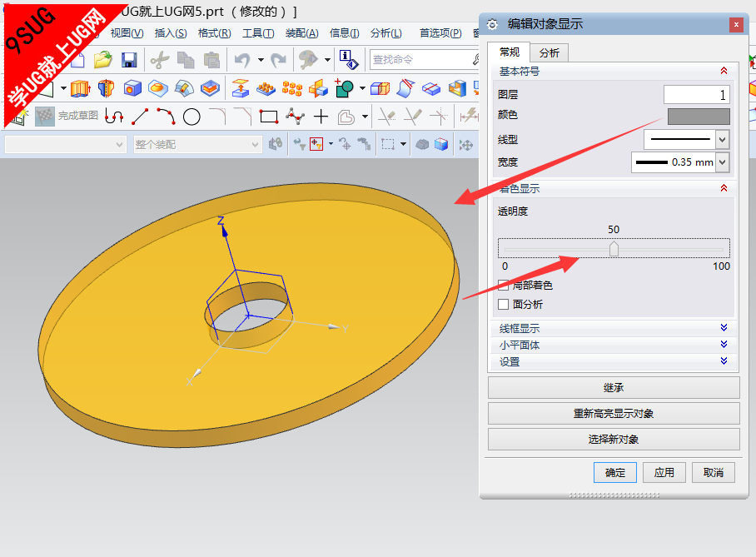
Task: Expand the 设置 section
Action: [724, 361]
